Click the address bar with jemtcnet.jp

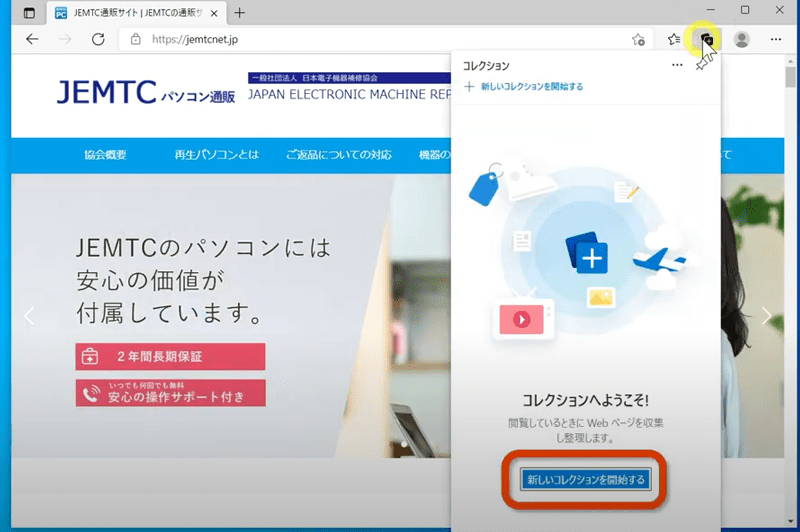coord(385,39)
